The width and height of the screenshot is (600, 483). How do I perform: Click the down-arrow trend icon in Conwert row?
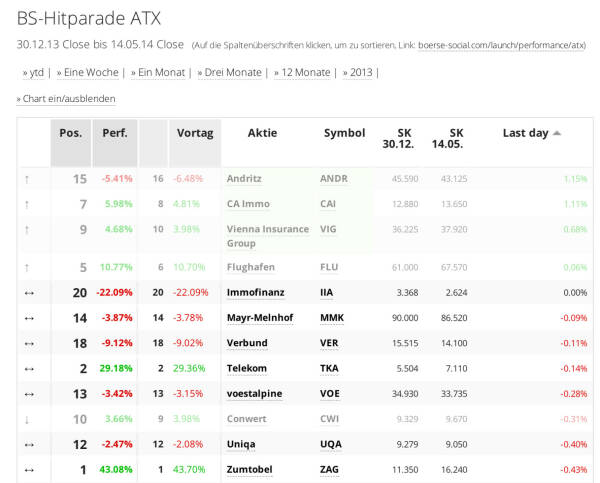tap(27, 419)
